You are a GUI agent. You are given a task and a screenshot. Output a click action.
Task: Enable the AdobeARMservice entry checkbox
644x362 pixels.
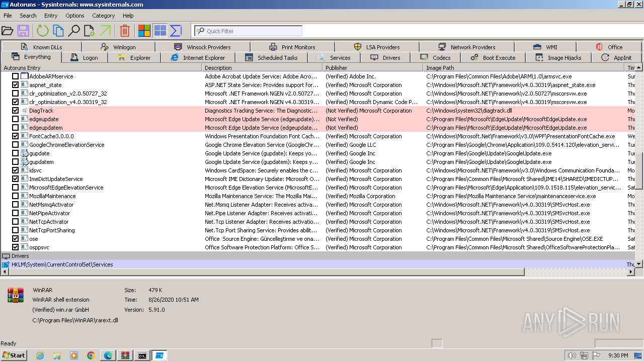(15, 76)
